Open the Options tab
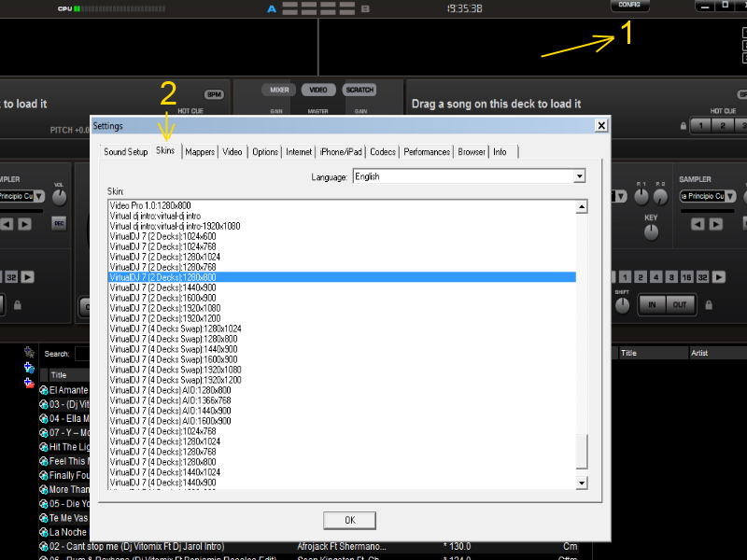The height and width of the screenshot is (560, 747). (x=265, y=152)
